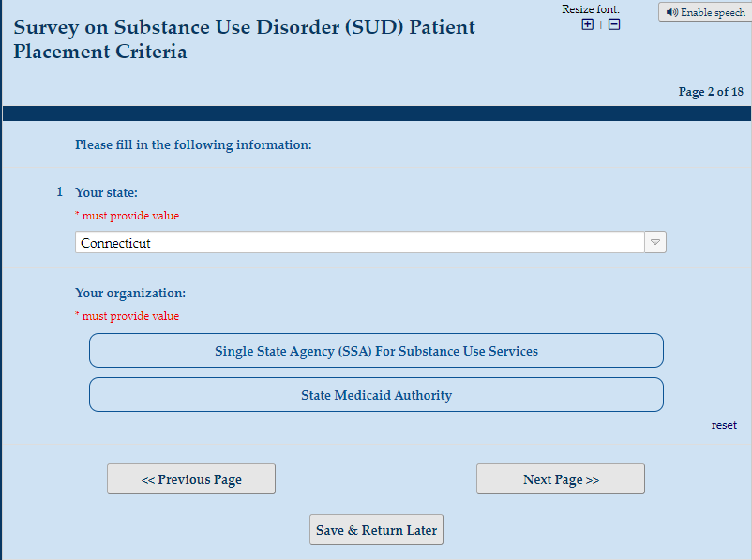752x560 pixels.
Task: Advance with the Next Page button
Action: (x=561, y=479)
